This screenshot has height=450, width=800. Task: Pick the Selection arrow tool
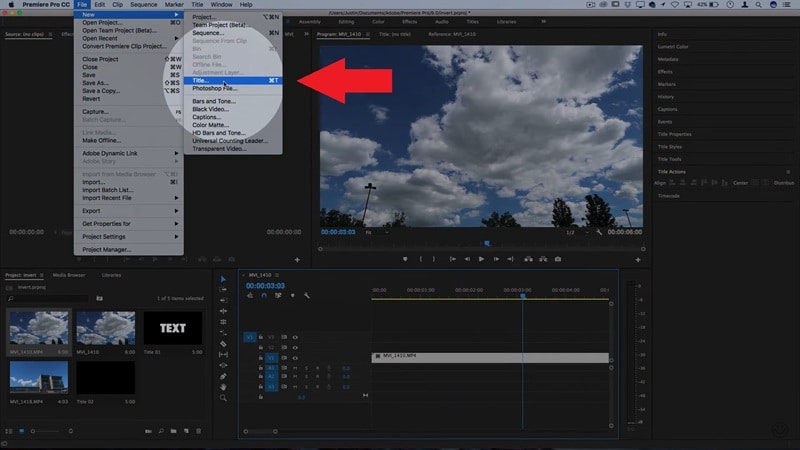point(223,279)
